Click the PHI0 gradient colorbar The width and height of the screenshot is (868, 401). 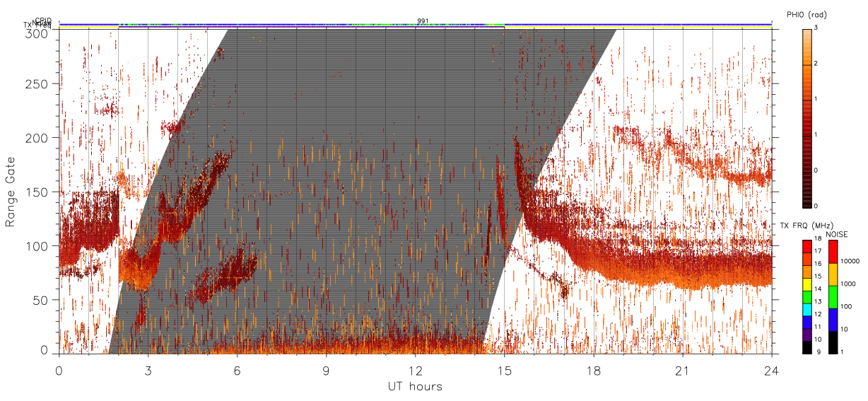tap(807, 118)
